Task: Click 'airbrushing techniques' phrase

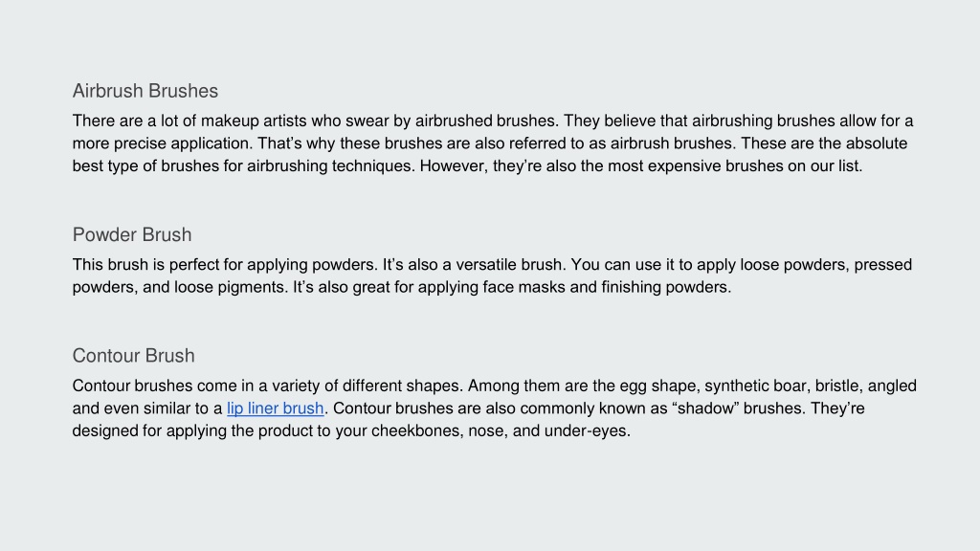Action: click(329, 166)
